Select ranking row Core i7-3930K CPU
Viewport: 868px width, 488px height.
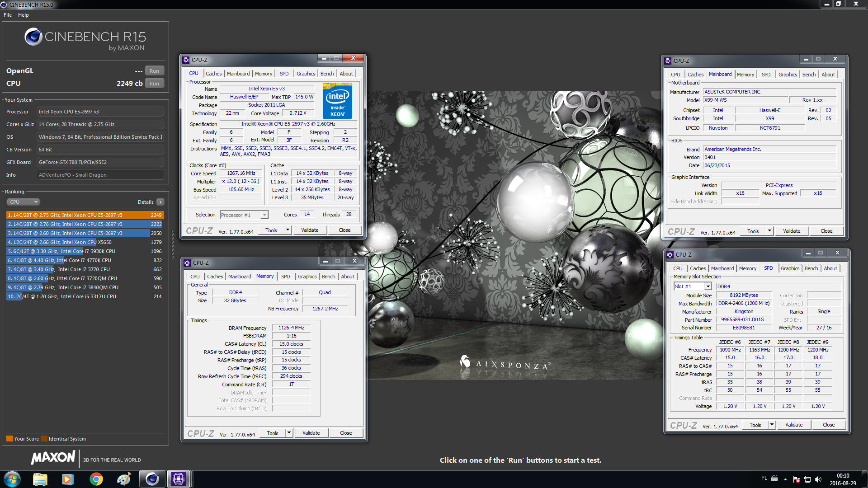click(85, 251)
